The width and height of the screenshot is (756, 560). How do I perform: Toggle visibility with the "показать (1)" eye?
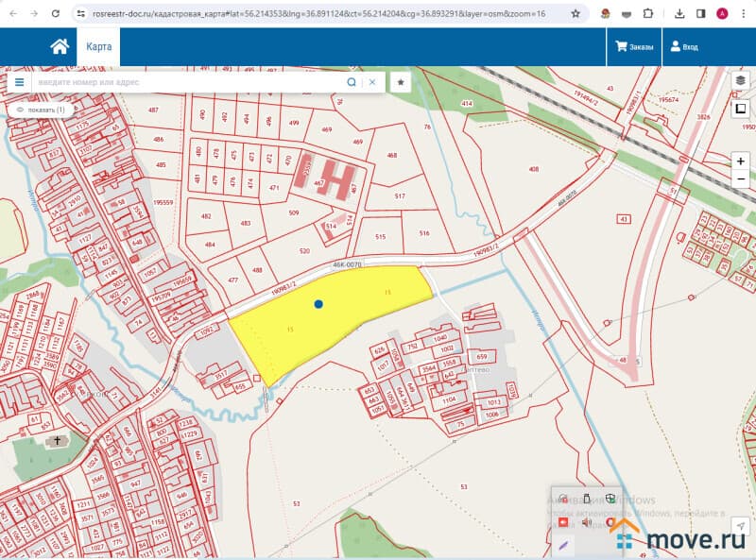point(41,110)
